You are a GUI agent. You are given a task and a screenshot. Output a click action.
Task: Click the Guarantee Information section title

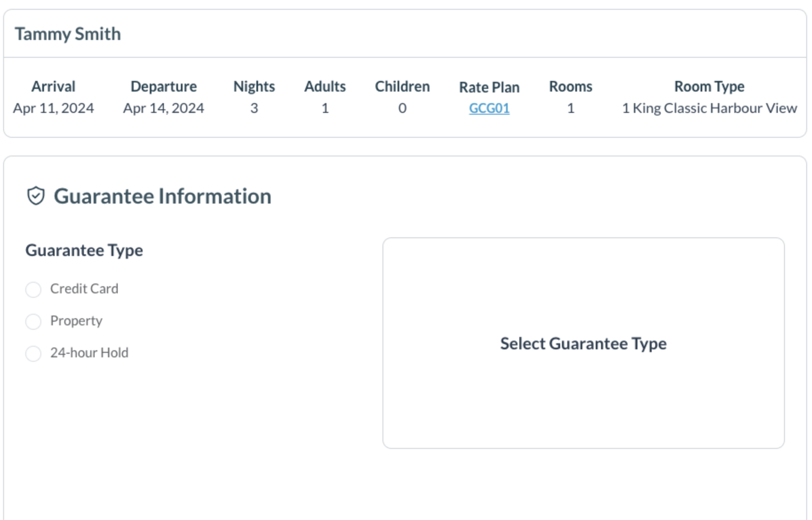point(163,195)
